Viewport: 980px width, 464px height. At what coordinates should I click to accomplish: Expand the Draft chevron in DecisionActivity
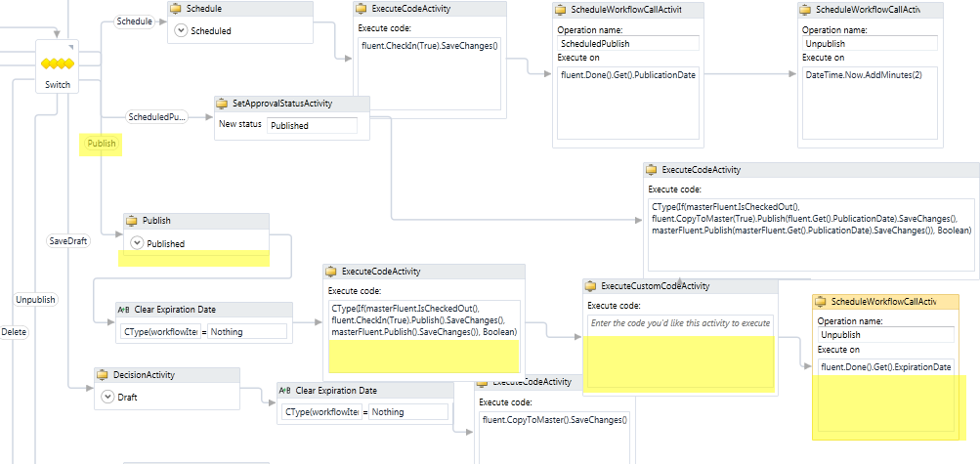pos(107,398)
